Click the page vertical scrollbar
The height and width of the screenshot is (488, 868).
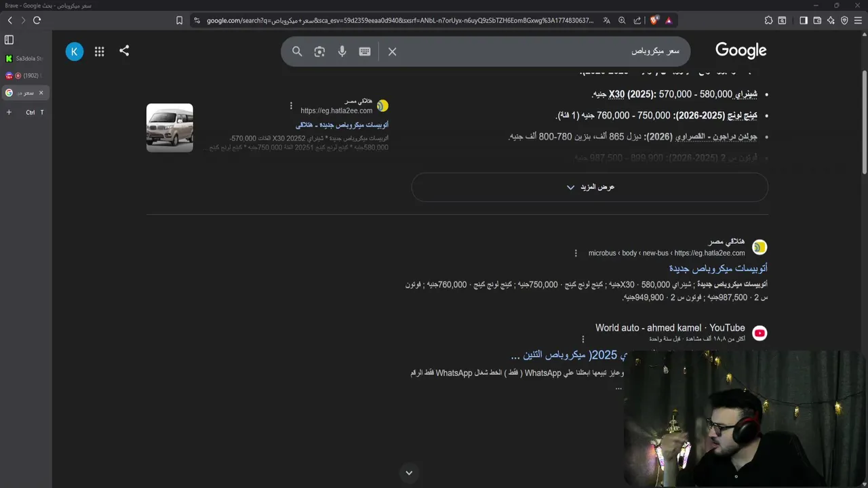click(864, 122)
